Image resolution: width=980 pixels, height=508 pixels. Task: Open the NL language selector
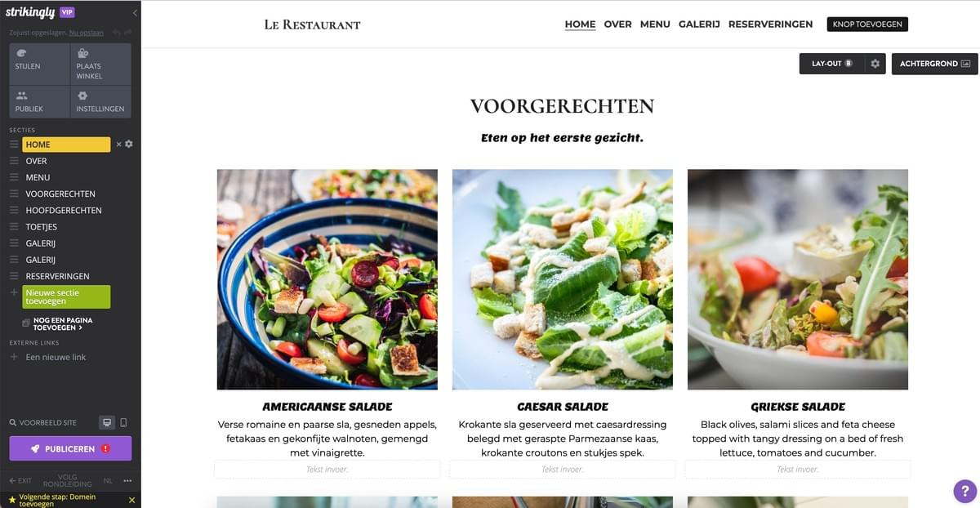[x=108, y=480]
